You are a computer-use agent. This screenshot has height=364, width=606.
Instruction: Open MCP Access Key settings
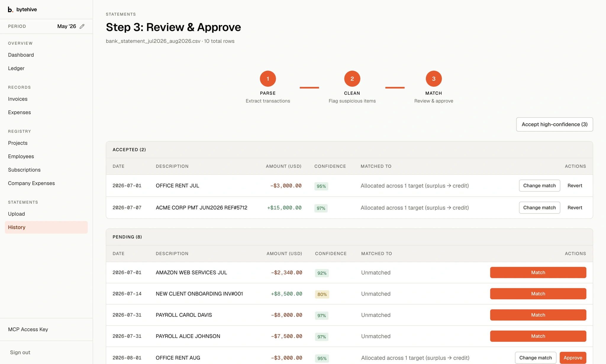coord(28,329)
